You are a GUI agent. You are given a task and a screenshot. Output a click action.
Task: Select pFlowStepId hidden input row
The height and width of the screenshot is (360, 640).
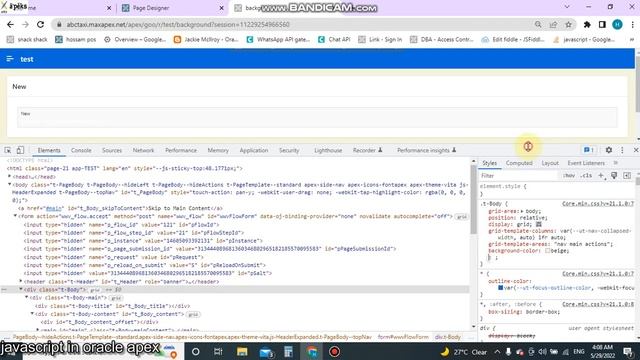134,233
